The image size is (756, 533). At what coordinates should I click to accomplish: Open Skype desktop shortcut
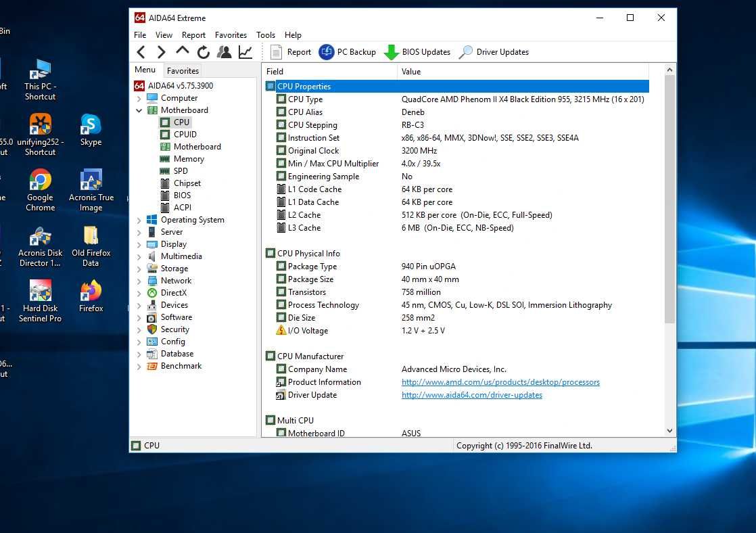[91, 130]
